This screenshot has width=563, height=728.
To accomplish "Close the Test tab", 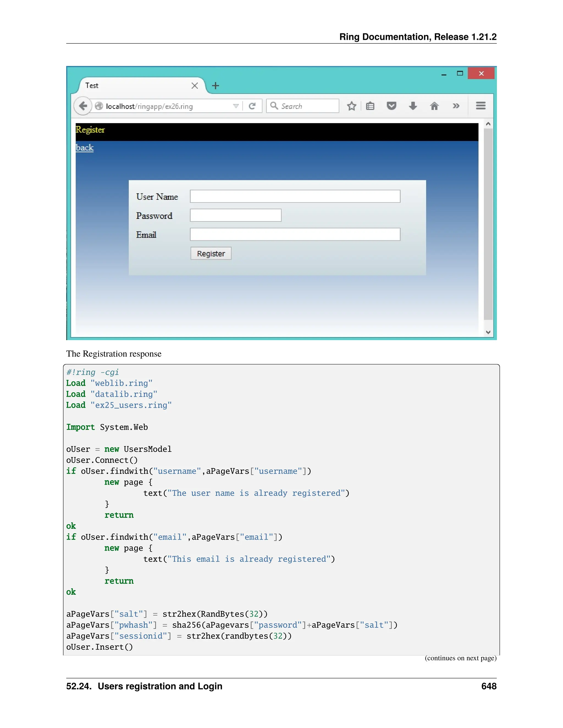I will point(195,86).
